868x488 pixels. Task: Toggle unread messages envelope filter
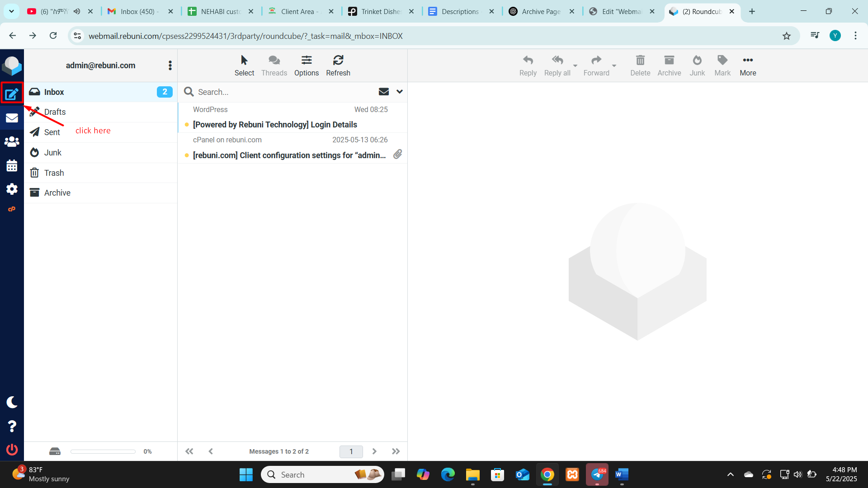point(383,92)
